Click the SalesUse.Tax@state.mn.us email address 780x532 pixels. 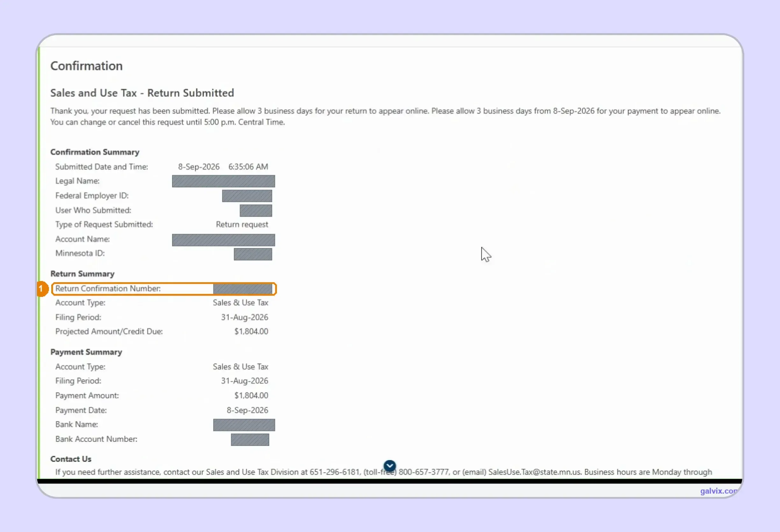pos(535,472)
